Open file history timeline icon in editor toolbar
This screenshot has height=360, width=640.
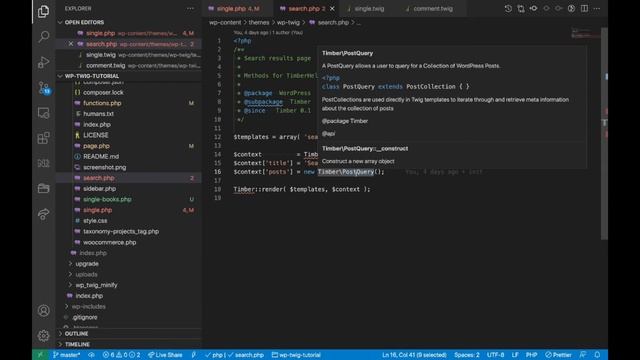tap(508, 9)
